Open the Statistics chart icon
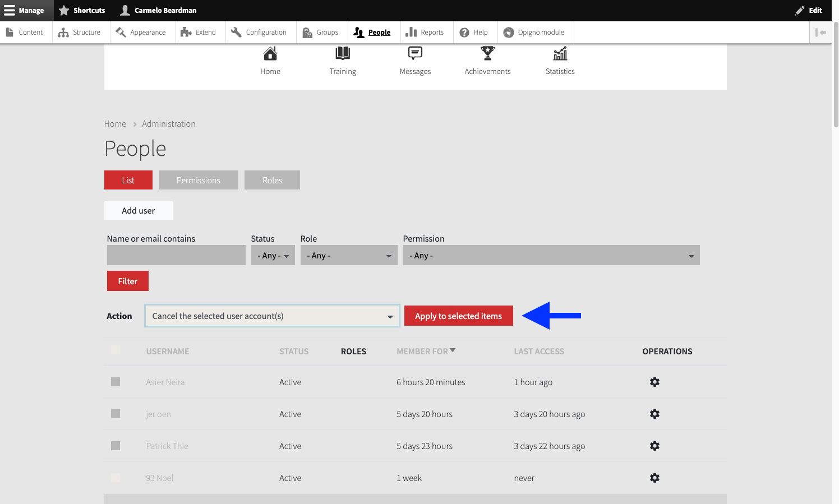The height and width of the screenshot is (504, 839). pyautogui.click(x=560, y=53)
